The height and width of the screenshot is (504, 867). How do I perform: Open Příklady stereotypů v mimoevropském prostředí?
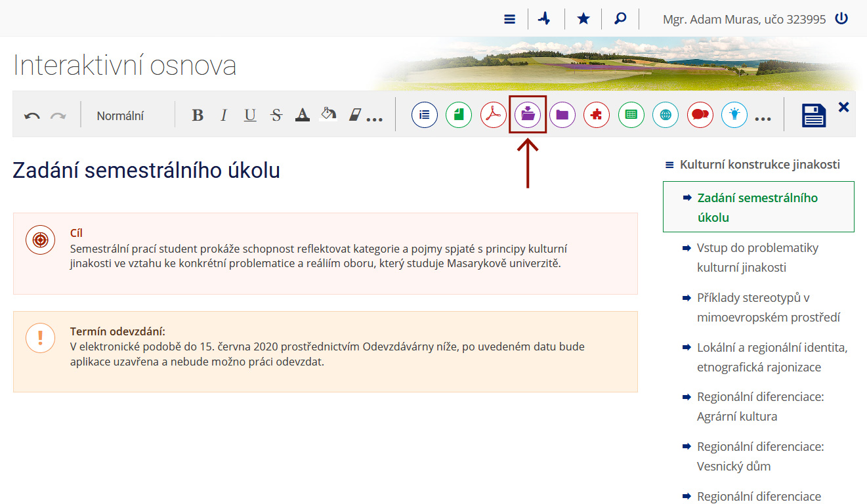click(769, 307)
